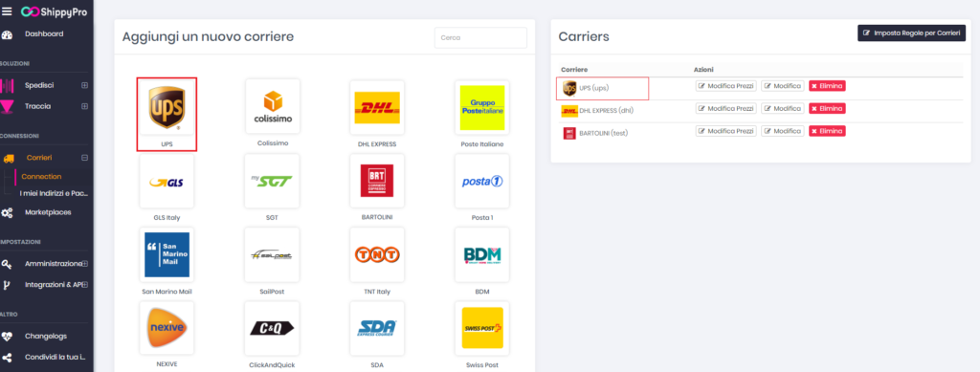Go to Marketplaces in the sidebar
The image size is (980, 372).
click(48, 212)
